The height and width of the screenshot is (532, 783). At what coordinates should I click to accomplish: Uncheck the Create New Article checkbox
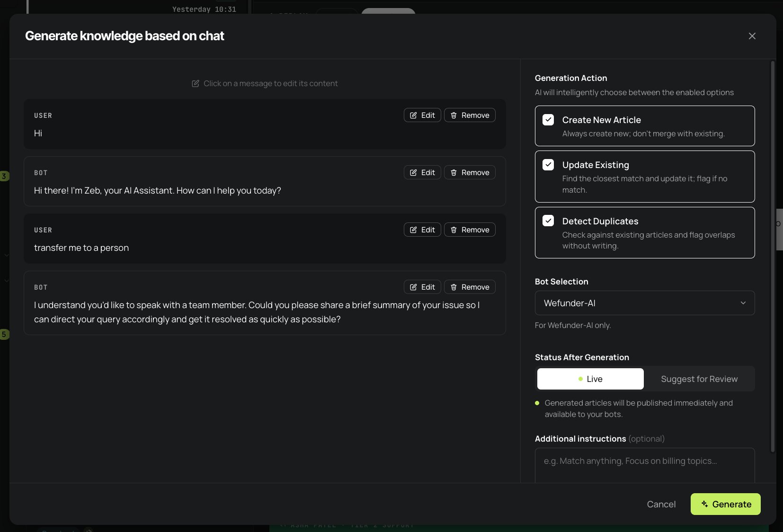[x=548, y=120]
